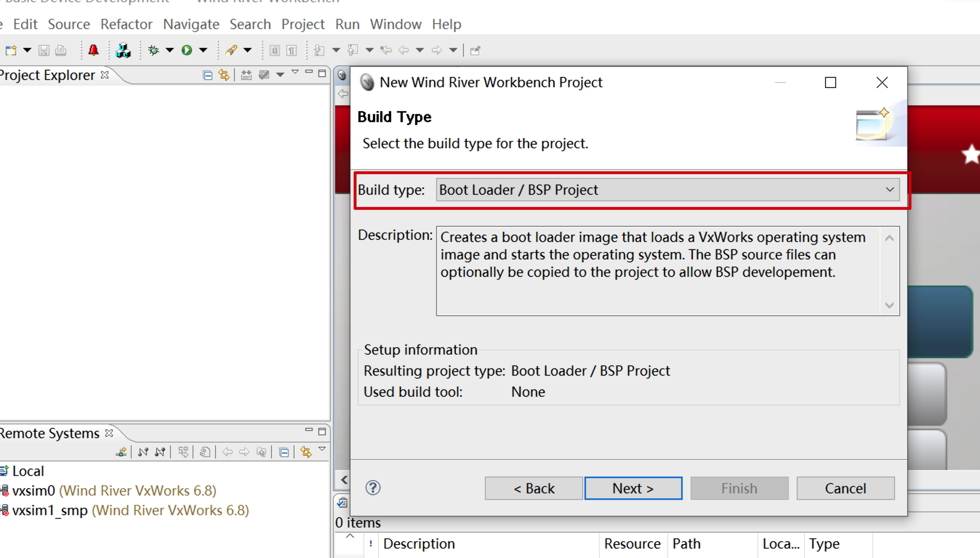Open the Refactor menu
This screenshot has height=558, width=980.
pyautogui.click(x=126, y=24)
